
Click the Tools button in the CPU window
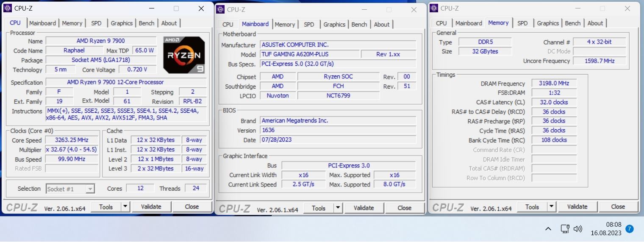[x=106, y=207]
